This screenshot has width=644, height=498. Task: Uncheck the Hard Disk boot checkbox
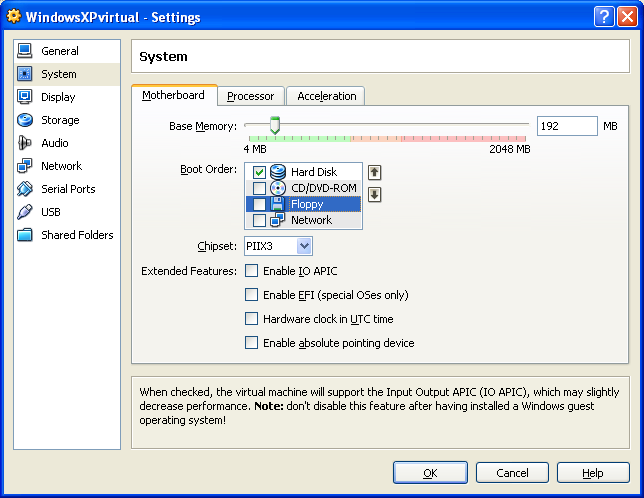pyautogui.click(x=259, y=172)
